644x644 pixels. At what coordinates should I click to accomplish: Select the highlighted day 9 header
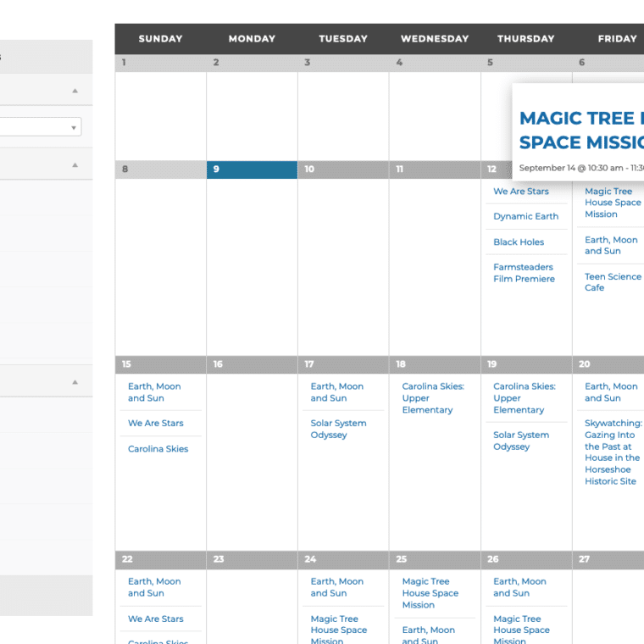tap(252, 169)
